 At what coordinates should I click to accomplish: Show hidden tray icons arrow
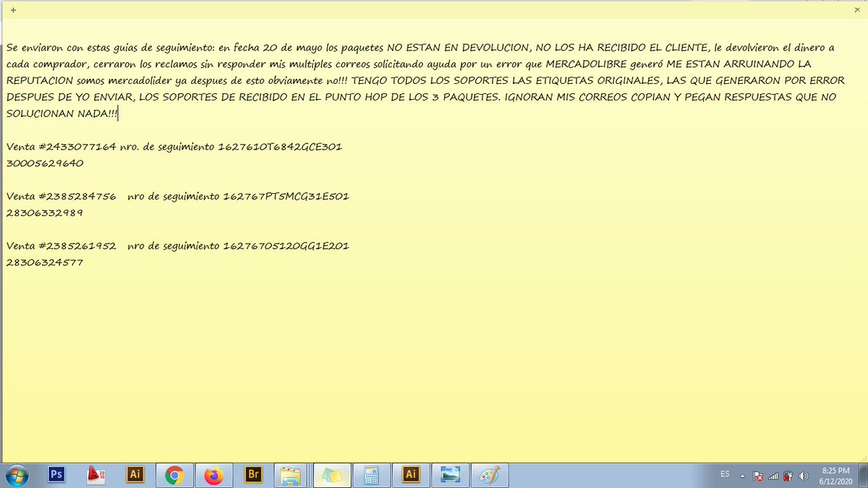(741, 476)
